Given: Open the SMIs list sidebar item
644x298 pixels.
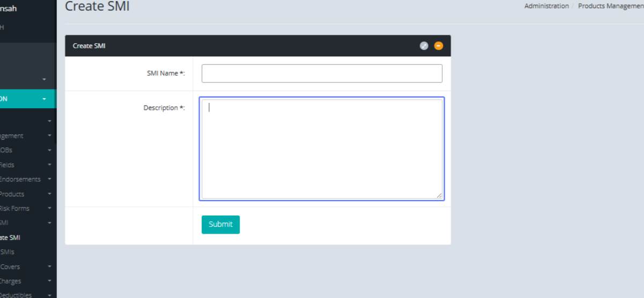Looking at the screenshot, I should click(8, 252).
